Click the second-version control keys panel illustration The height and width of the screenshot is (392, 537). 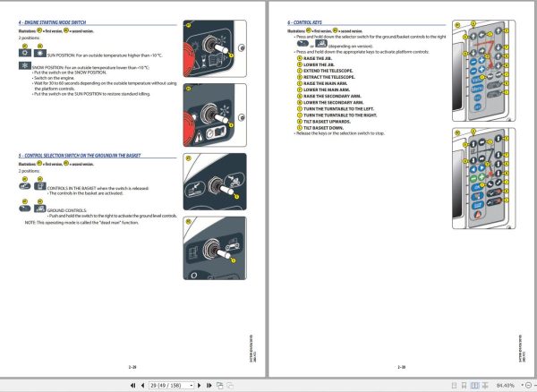(483, 178)
